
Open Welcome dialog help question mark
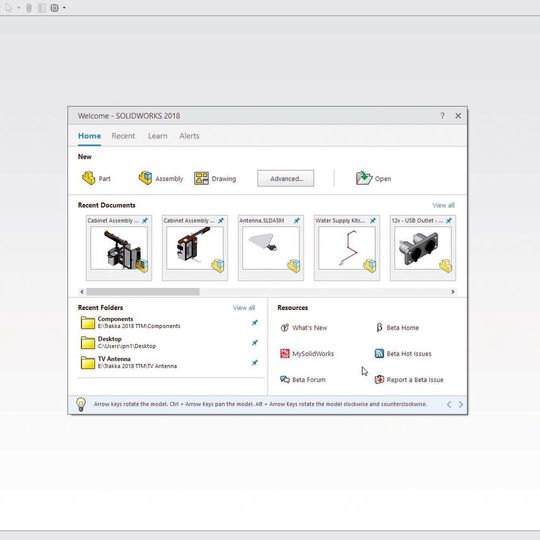coord(443,116)
